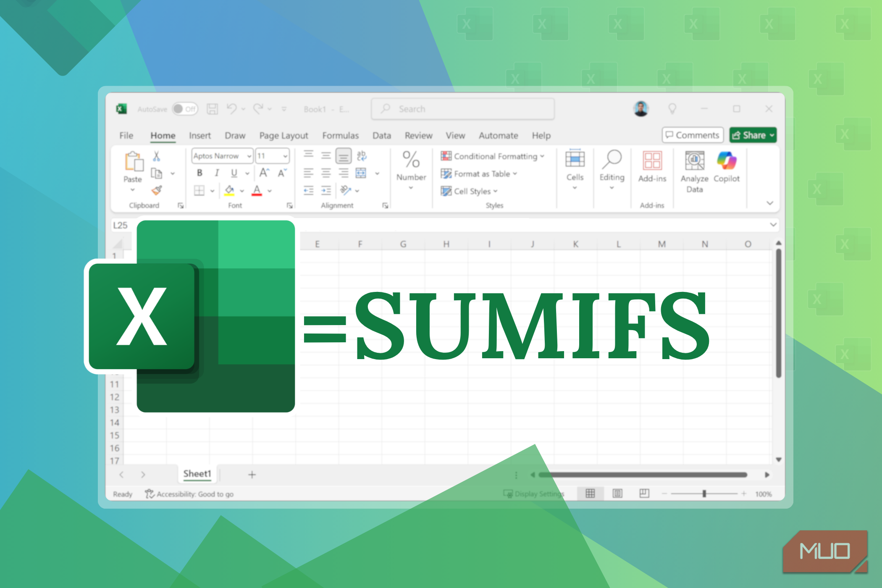Decrease font size with small A icon
Viewport: 882px width, 588px height.
[x=282, y=173]
